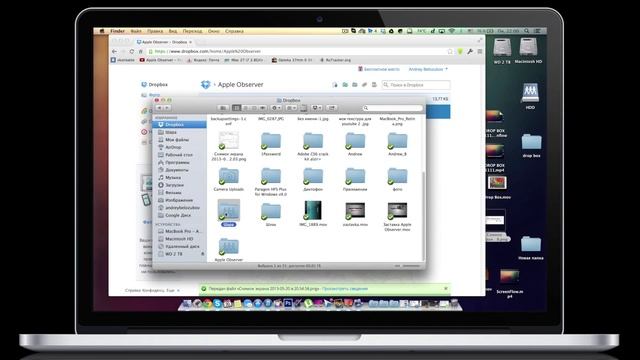Select the Apple Observer - Dropbox tab
Image resolution: width=640 pixels, height=360 pixels.
click(164, 42)
